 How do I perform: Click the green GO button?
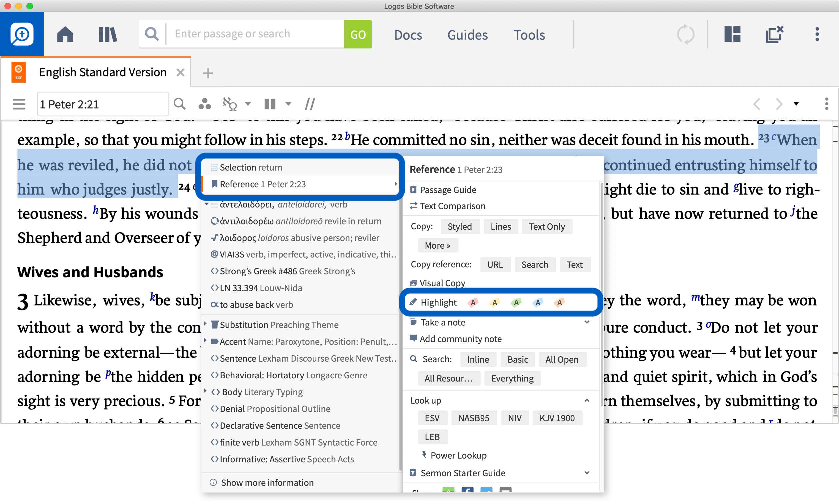click(358, 34)
